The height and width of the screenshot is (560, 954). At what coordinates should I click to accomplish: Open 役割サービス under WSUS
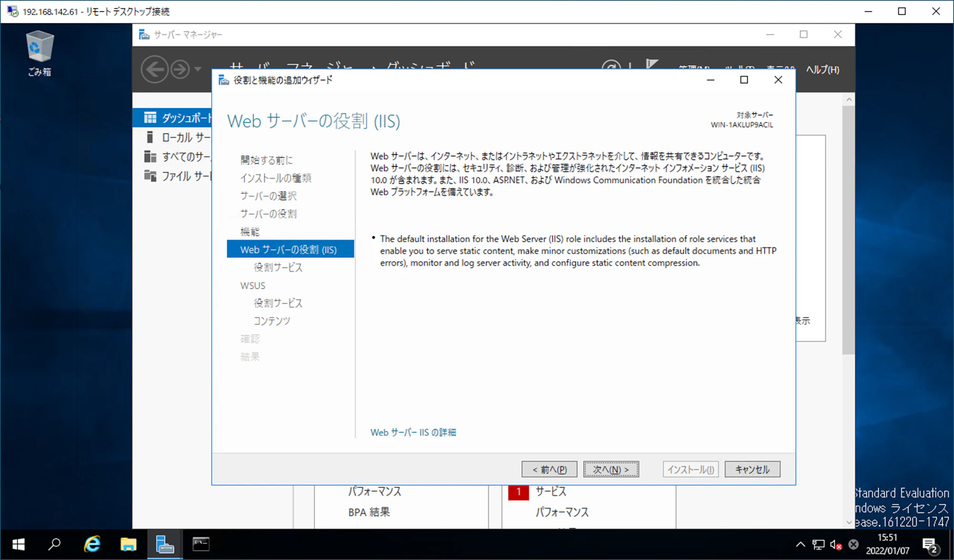click(x=278, y=303)
